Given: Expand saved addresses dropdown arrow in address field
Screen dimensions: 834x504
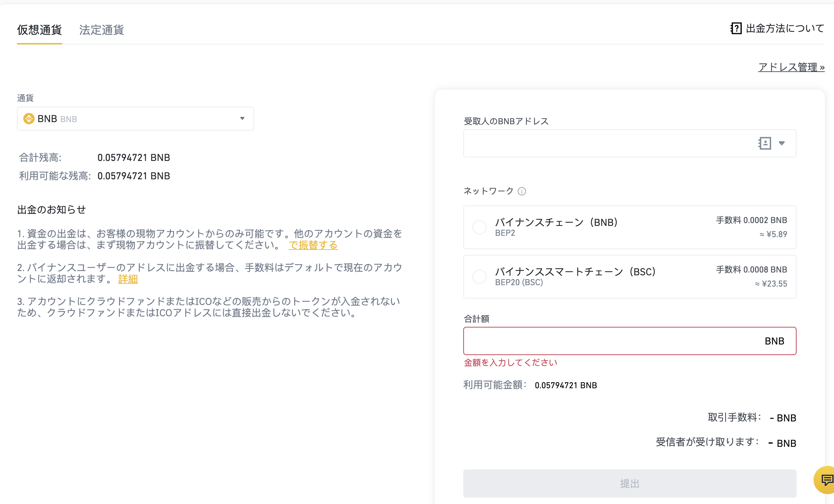Looking at the screenshot, I should (782, 143).
